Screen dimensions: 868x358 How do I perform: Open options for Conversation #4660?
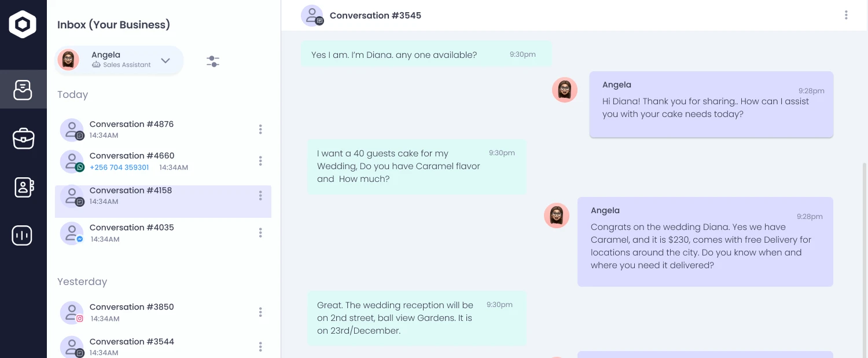[260, 161]
